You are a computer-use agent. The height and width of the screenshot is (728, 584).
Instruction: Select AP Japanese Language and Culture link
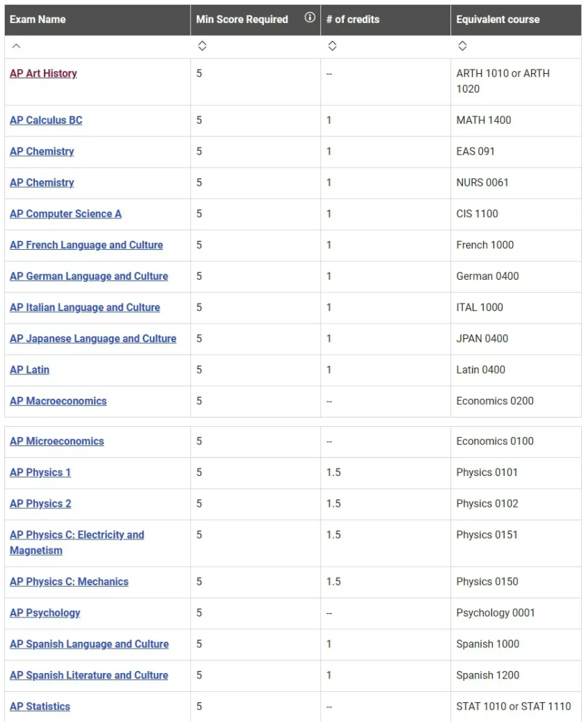pos(93,339)
